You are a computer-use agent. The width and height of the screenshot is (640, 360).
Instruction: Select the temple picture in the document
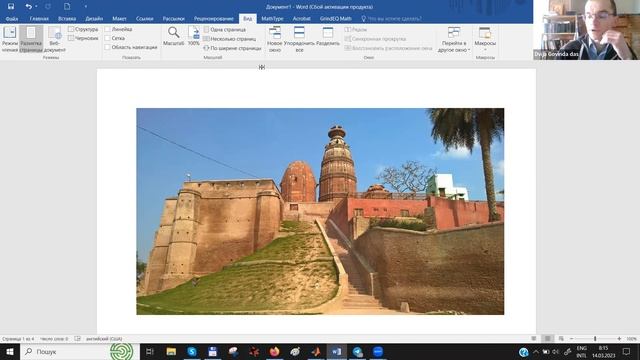(320, 211)
